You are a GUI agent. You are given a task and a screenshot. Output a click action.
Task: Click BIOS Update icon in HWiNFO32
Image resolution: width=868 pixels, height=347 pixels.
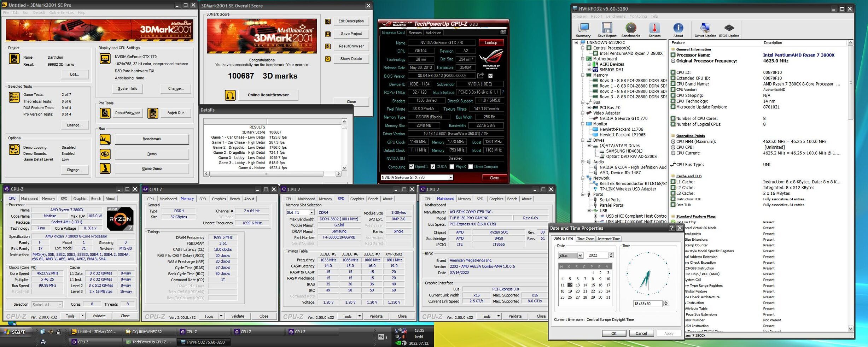pos(729,30)
